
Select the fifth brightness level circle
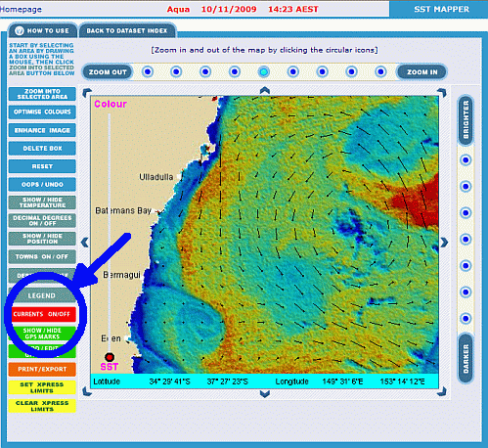466,266
